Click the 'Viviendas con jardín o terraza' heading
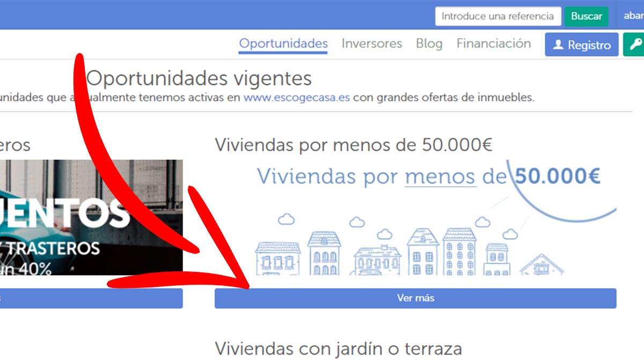This screenshot has height=362, width=644. [x=338, y=349]
